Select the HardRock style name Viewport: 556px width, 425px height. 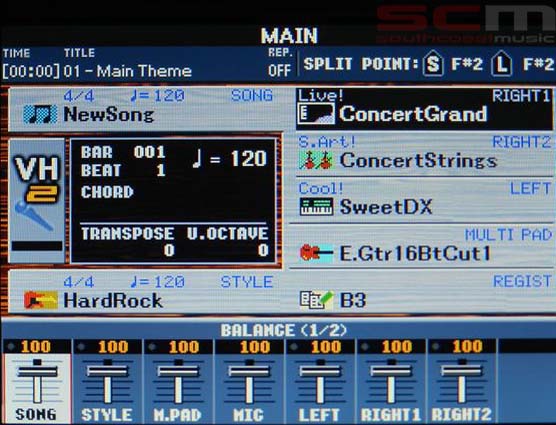(x=113, y=301)
